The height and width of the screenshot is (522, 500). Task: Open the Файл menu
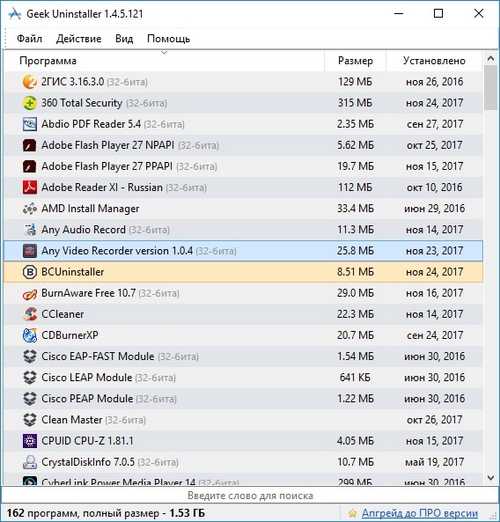[29, 39]
